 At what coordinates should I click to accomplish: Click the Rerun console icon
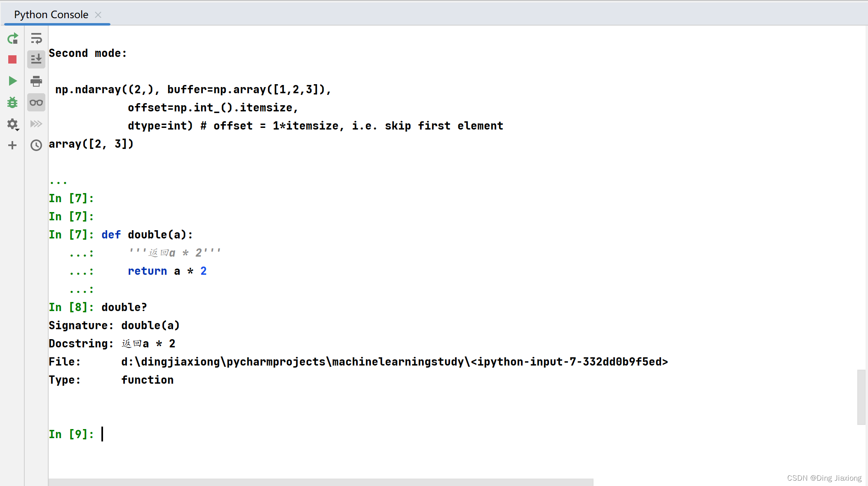12,39
